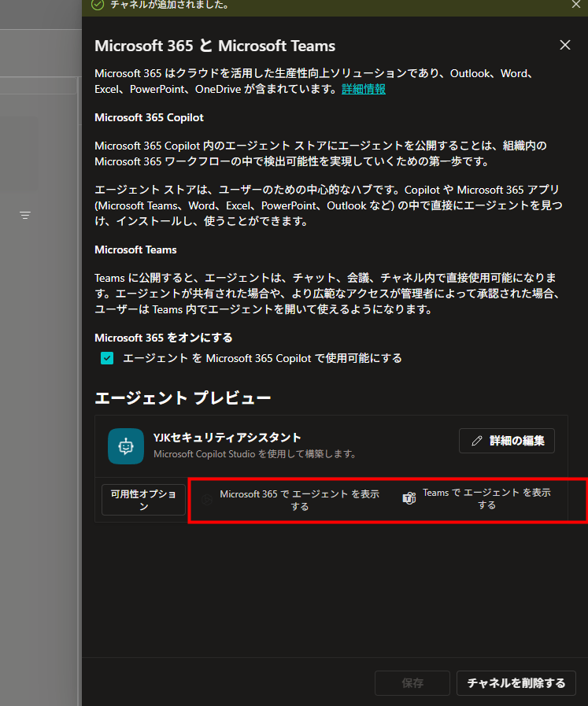Uncheck Microsoft 365 Copilot availability checkbox
This screenshot has height=706, width=588.
click(x=107, y=358)
